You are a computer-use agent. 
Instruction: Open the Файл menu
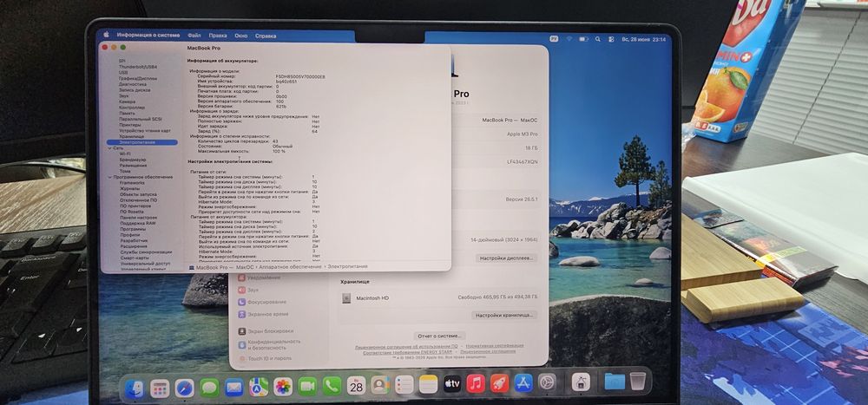pyautogui.click(x=194, y=35)
